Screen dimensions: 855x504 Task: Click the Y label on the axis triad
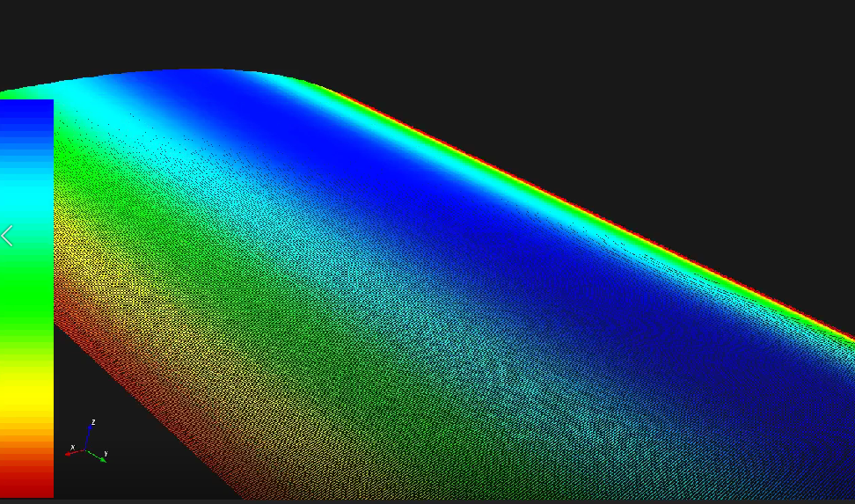click(x=106, y=455)
